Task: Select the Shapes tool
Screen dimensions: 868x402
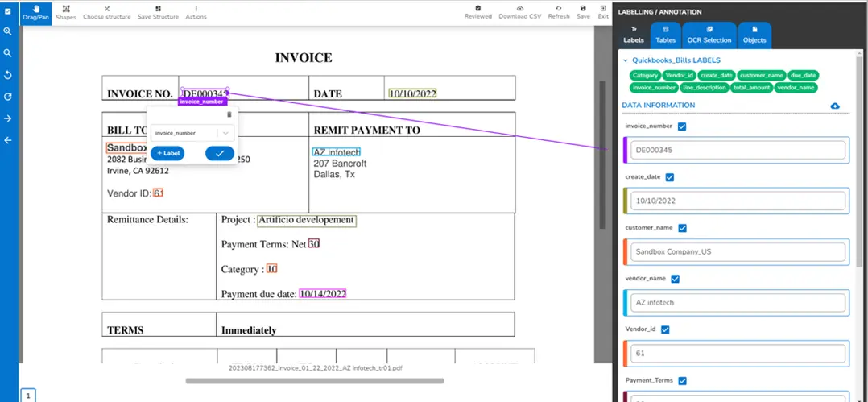Action: coord(66,12)
